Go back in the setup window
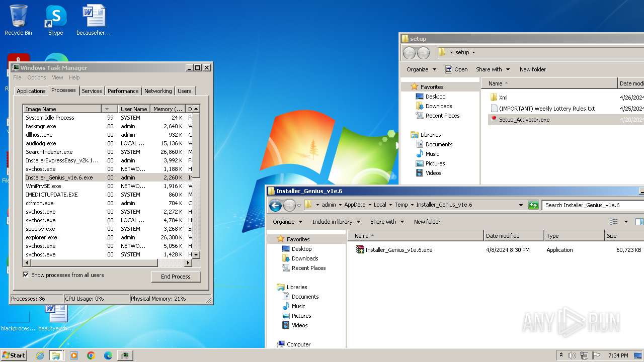Image resolution: width=644 pixels, height=362 pixels. (410, 52)
